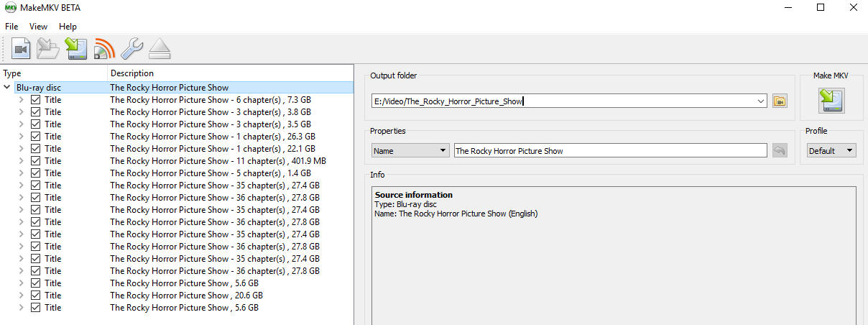Click the Eject disc toolbar icon

[x=160, y=48]
